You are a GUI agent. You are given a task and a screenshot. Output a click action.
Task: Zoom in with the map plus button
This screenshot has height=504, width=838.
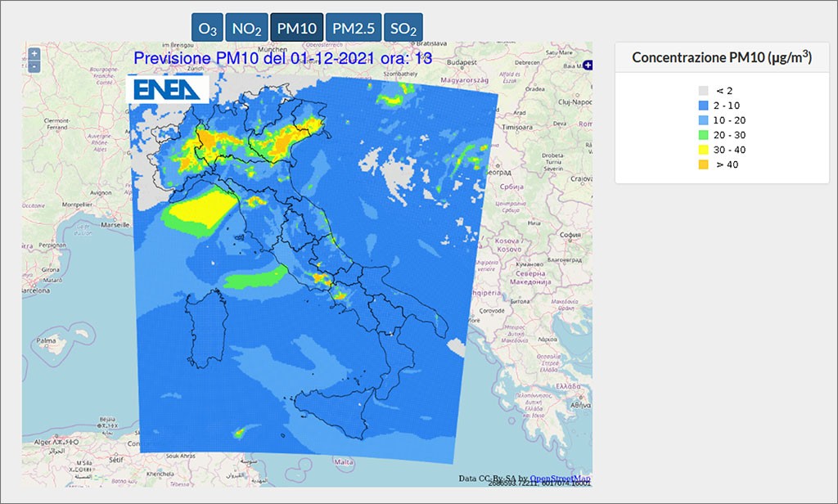click(34, 53)
